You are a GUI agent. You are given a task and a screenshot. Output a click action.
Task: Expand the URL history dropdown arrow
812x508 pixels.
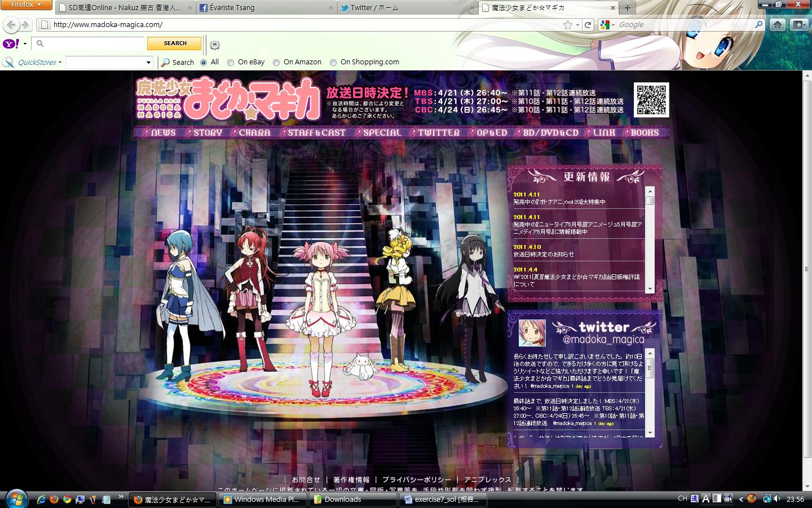(x=577, y=25)
